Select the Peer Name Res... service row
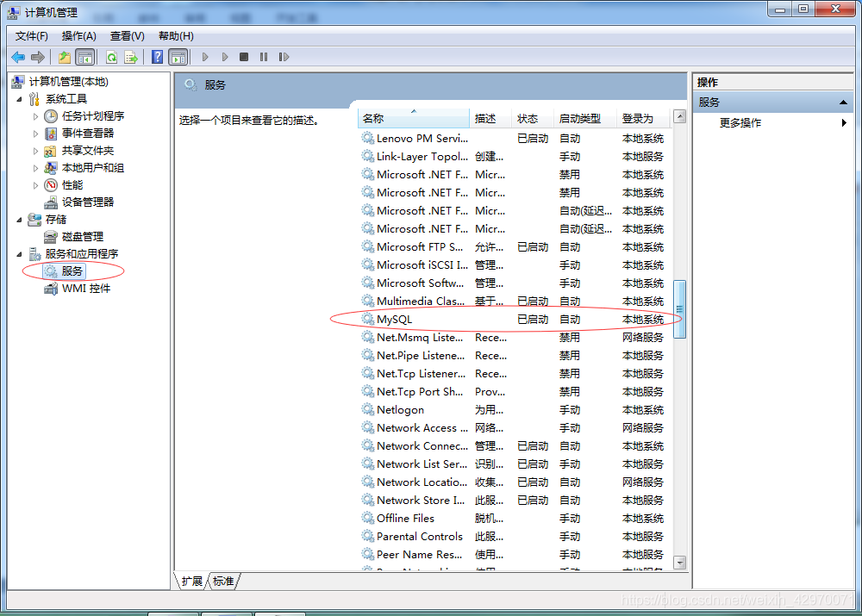Viewport: 862px width, 616px height. pyautogui.click(x=515, y=554)
